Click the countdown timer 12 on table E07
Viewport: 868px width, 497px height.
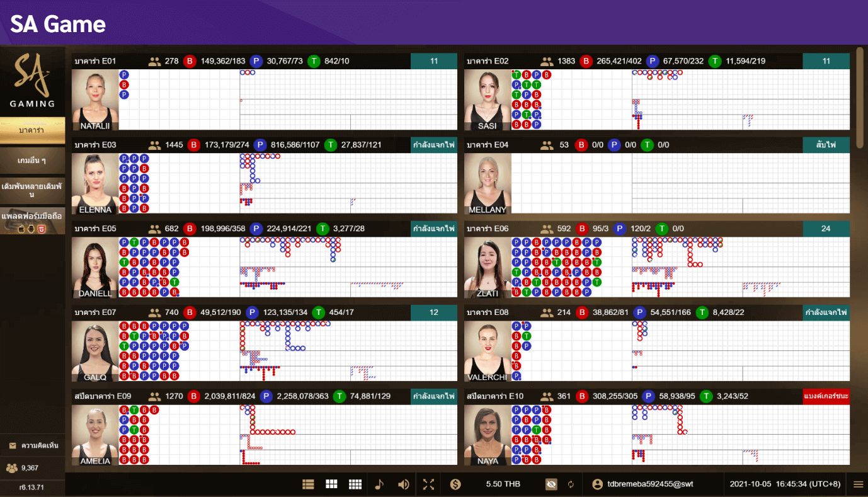(x=434, y=312)
